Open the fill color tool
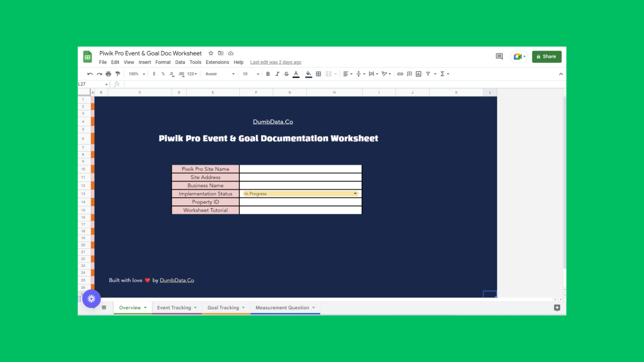Image resolution: width=644 pixels, height=362 pixels. point(309,74)
